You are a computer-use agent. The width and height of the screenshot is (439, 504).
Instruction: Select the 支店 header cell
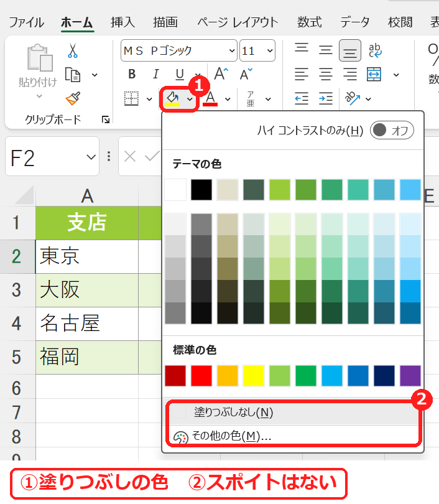[87, 222]
